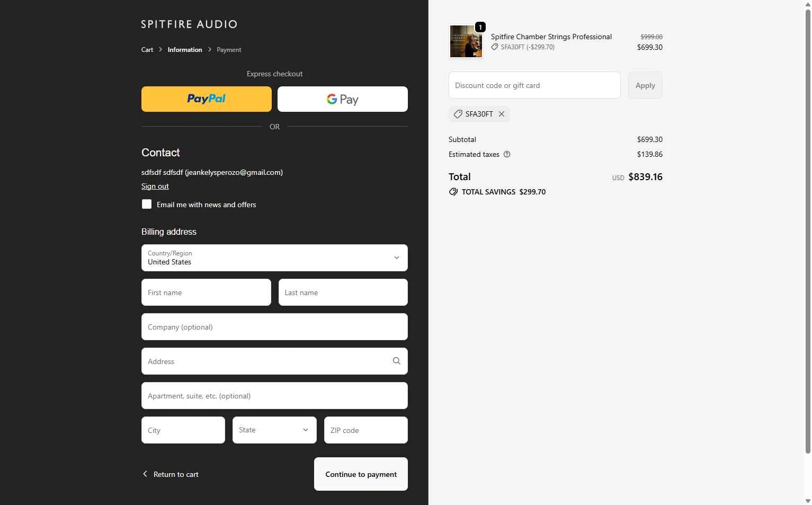Click the Apply discount button
Image resolution: width=812 pixels, height=505 pixels.
tap(645, 85)
